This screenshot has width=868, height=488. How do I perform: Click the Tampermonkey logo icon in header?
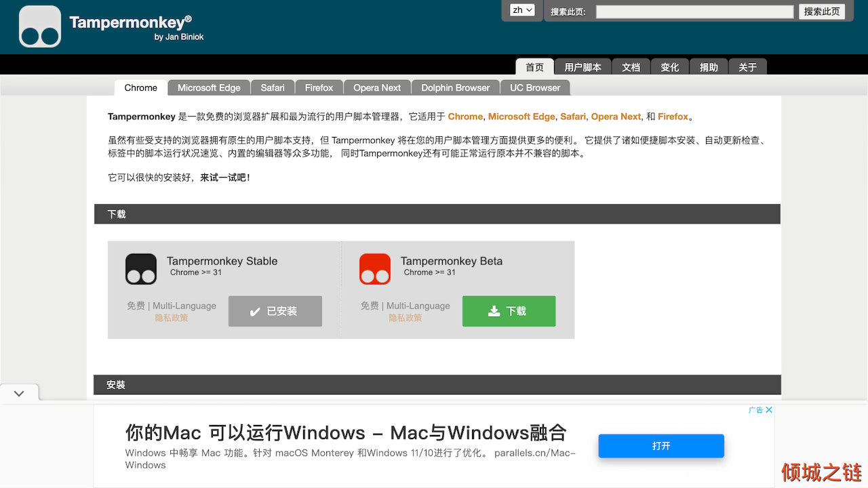pos(40,26)
